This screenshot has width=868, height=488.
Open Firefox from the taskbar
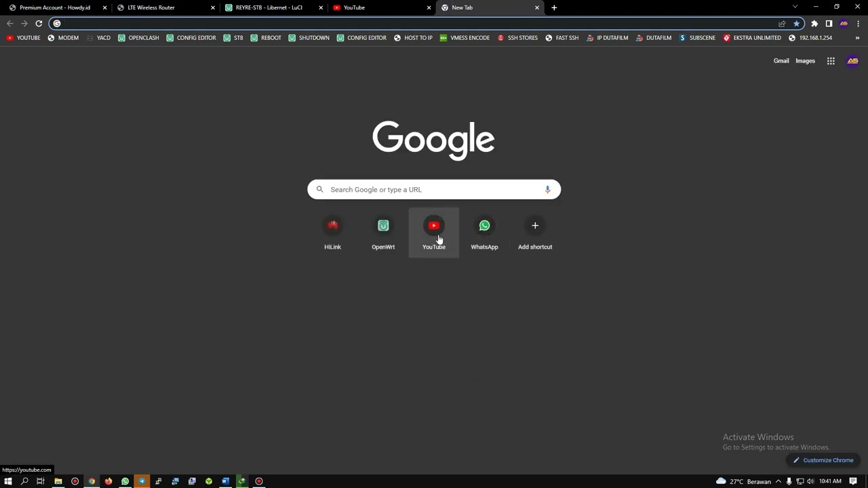108,481
